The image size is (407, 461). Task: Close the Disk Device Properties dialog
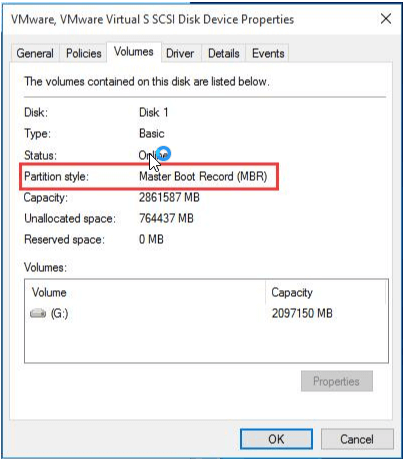point(386,19)
